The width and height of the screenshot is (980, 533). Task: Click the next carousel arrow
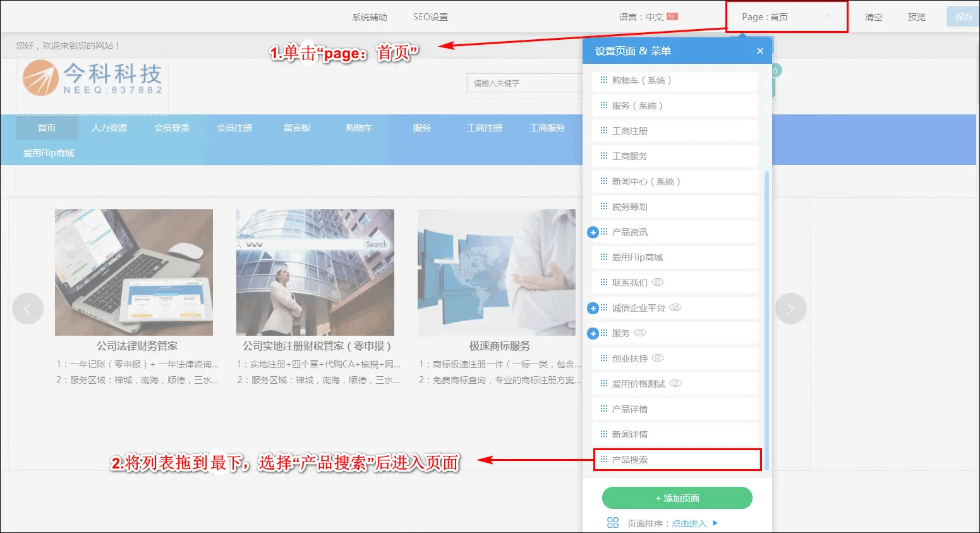pyautogui.click(x=790, y=309)
